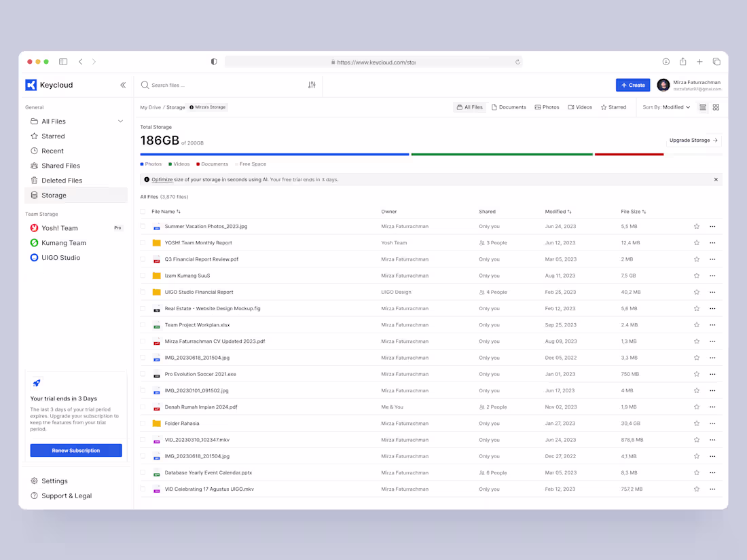The width and height of the screenshot is (747, 560).
Task: Click the Create button
Action: tap(633, 85)
